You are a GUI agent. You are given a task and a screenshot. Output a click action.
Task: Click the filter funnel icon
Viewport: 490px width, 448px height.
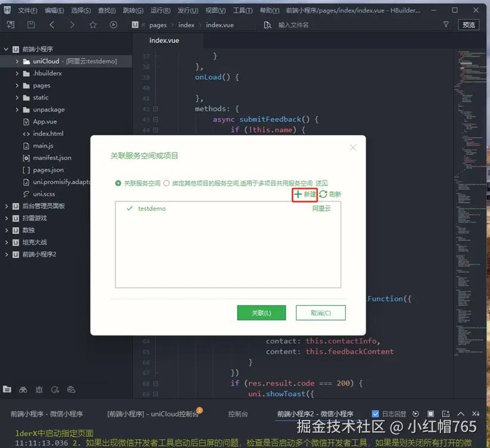(446, 24)
